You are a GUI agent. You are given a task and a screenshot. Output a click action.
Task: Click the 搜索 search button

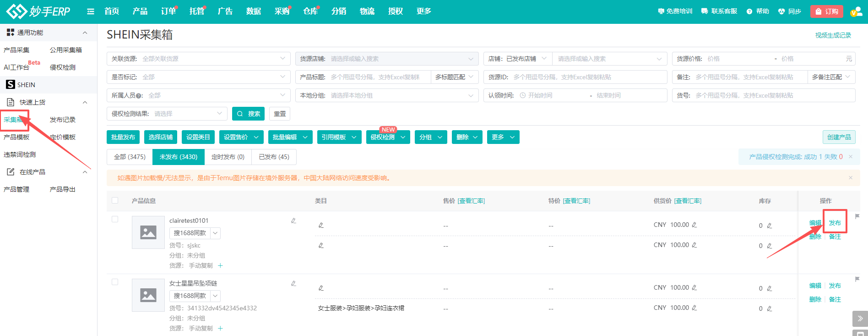click(x=249, y=114)
